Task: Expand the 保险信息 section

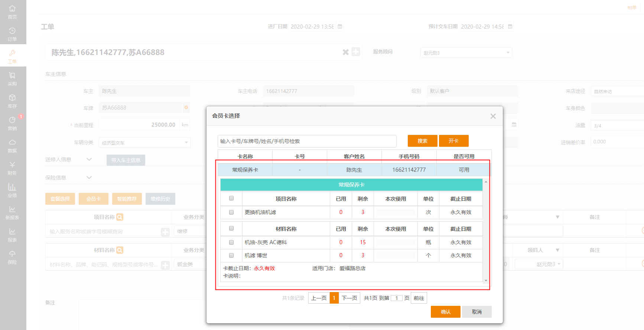Action: 89,177
